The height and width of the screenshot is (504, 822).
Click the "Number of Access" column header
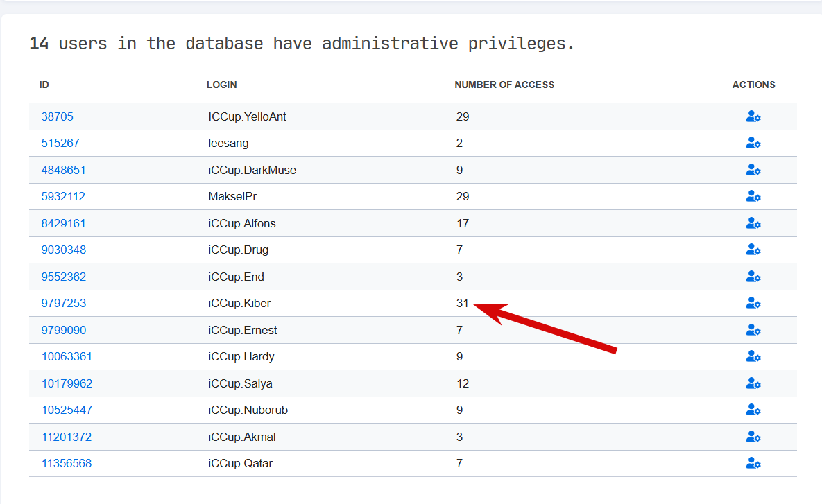pos(504,85)
